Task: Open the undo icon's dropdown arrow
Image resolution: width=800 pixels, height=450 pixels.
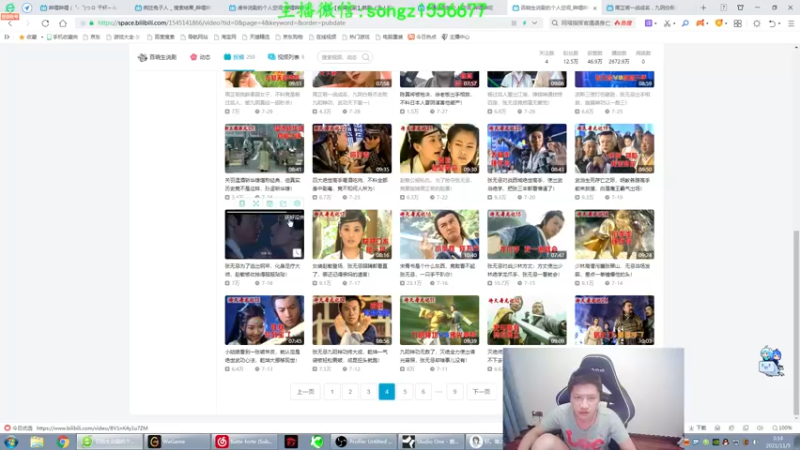Action: point(780,23)
